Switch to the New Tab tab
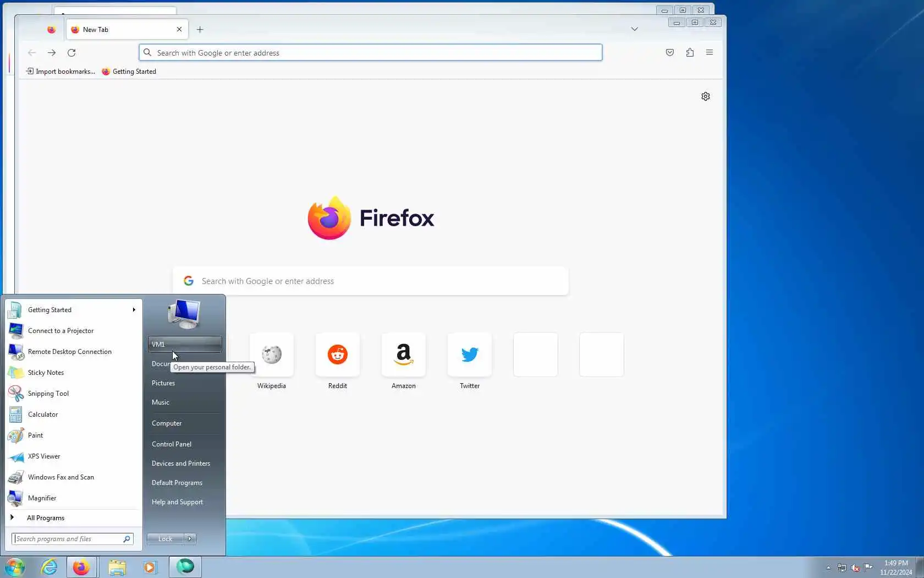The width and height of the screenshot is (924, 578). coord(127,30)
